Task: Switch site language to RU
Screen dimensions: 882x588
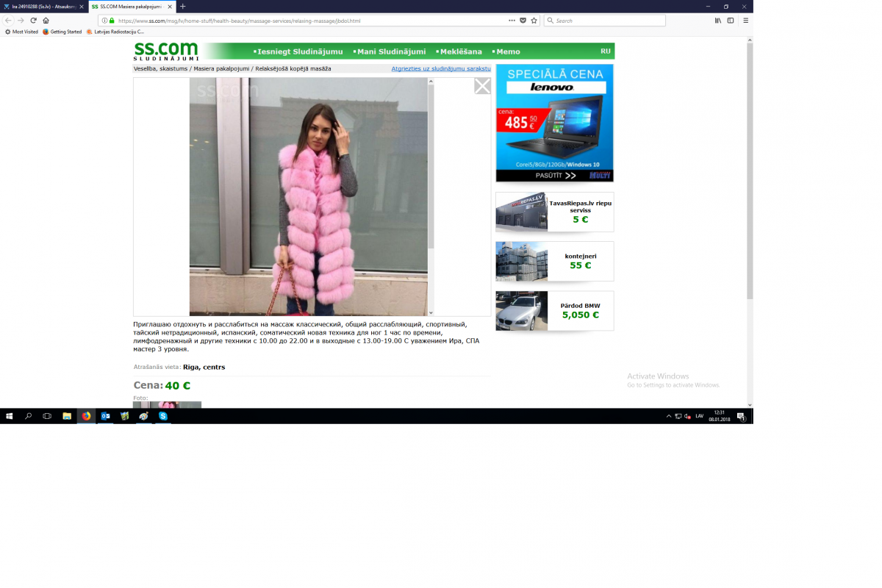Action: click(x=605, y=51)
